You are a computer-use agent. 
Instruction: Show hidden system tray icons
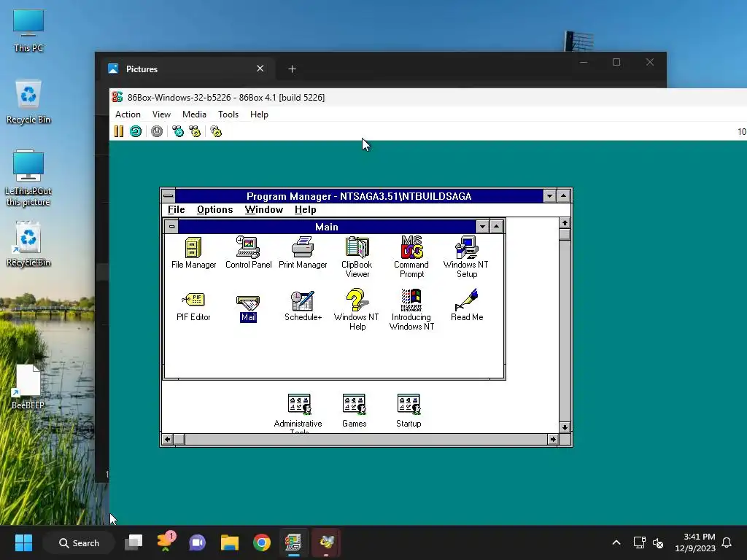[x=616, y=542]
